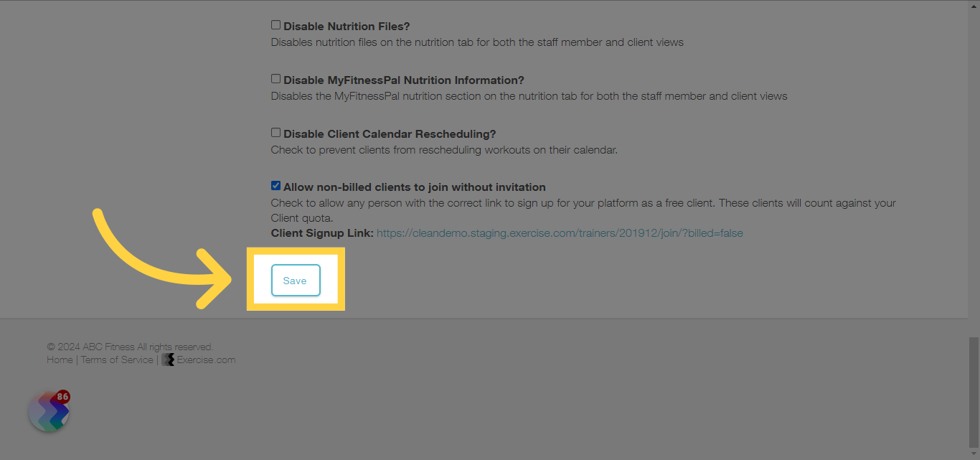Open the Terms of Service link
The width and height of the screenshot is (980, 460).
point(117,360)
